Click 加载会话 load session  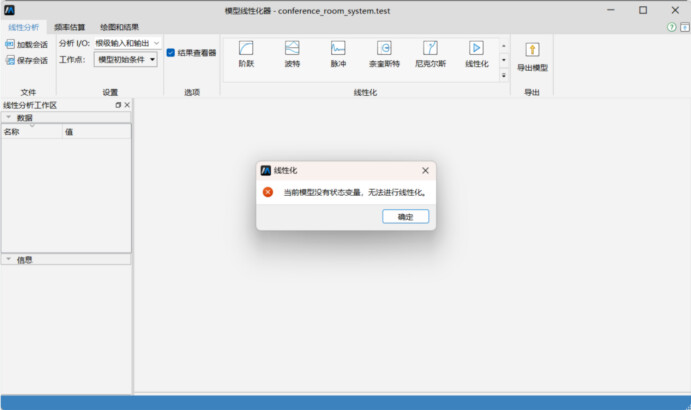point(26,45)
